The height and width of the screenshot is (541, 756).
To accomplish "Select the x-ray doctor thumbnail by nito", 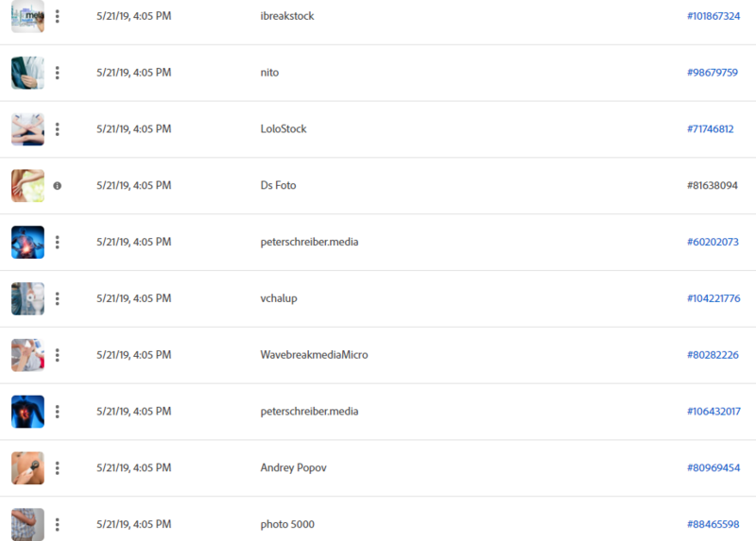I will click(28, 73).
